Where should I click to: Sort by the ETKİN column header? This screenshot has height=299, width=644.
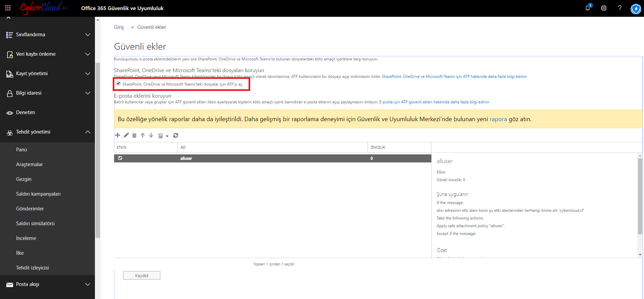[146, 147]
